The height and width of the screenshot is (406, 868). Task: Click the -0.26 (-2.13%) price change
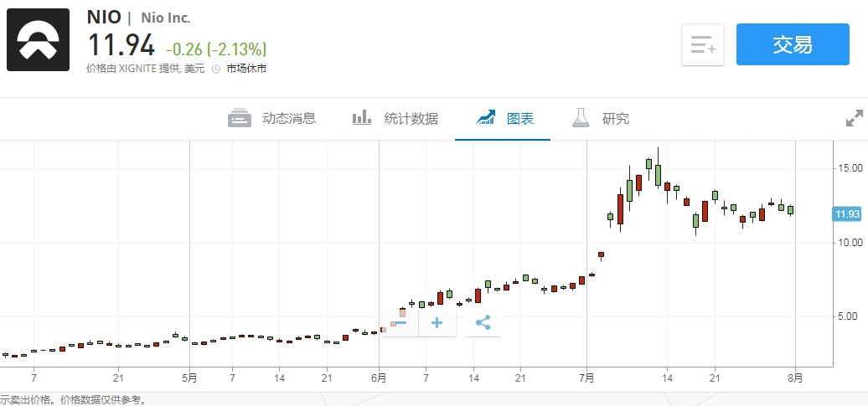[x=216, y=49]
